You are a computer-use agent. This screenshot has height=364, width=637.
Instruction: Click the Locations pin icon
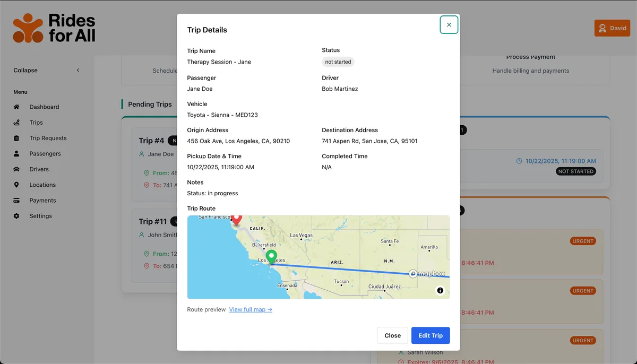pos(16,185)
